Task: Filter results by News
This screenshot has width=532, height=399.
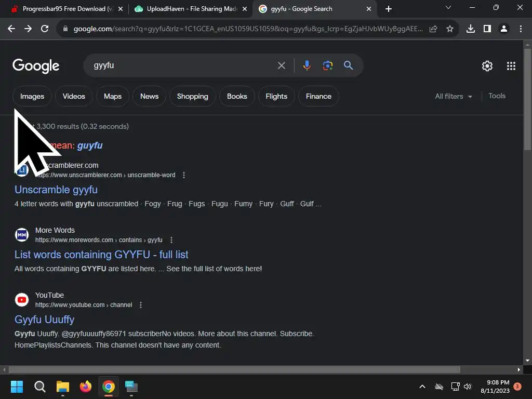Action: point(149,96)
